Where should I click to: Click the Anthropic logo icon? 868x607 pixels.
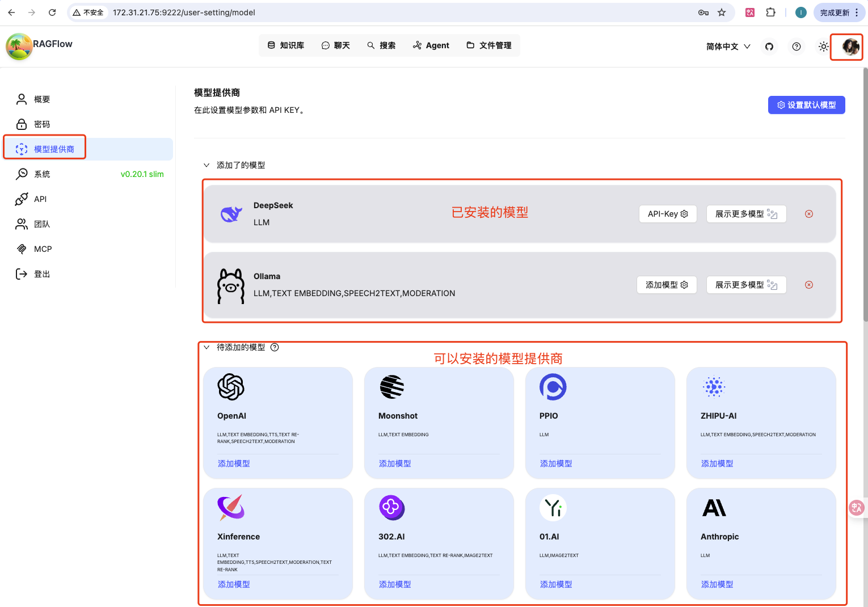click(x=714, y=508)
